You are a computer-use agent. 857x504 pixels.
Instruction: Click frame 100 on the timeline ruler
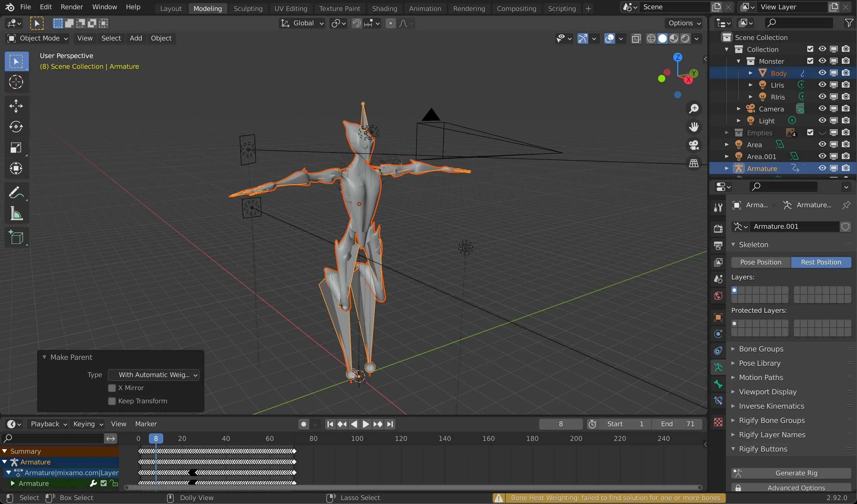pos(357,438)
